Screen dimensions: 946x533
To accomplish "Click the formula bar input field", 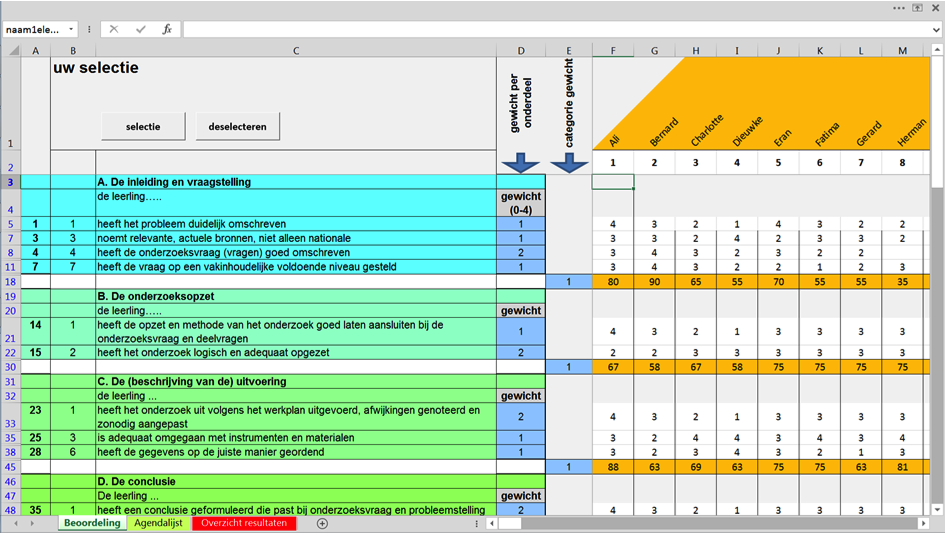I will tap(555, 29).
